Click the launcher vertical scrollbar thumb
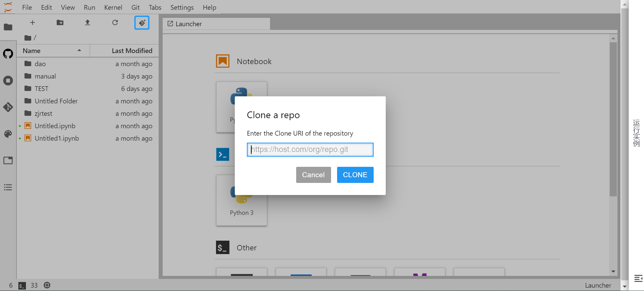Viewport: 644px width, 291px height. [x=613, y=119]
